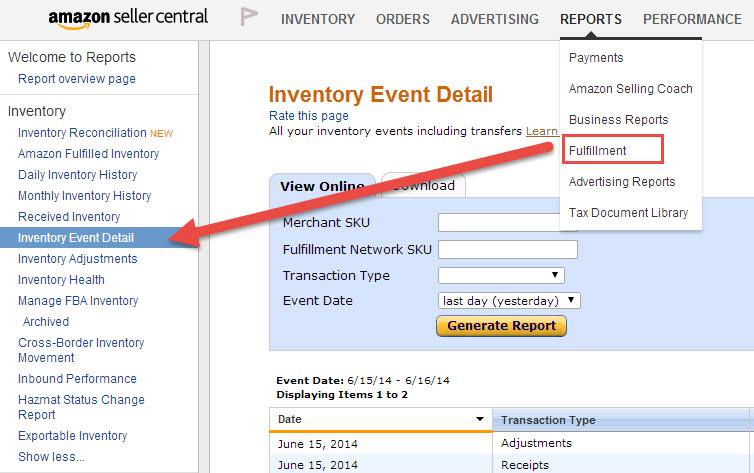The image size is (754, 473).
Task: Open Inbound Performance report
Action: tap(77, 379)
